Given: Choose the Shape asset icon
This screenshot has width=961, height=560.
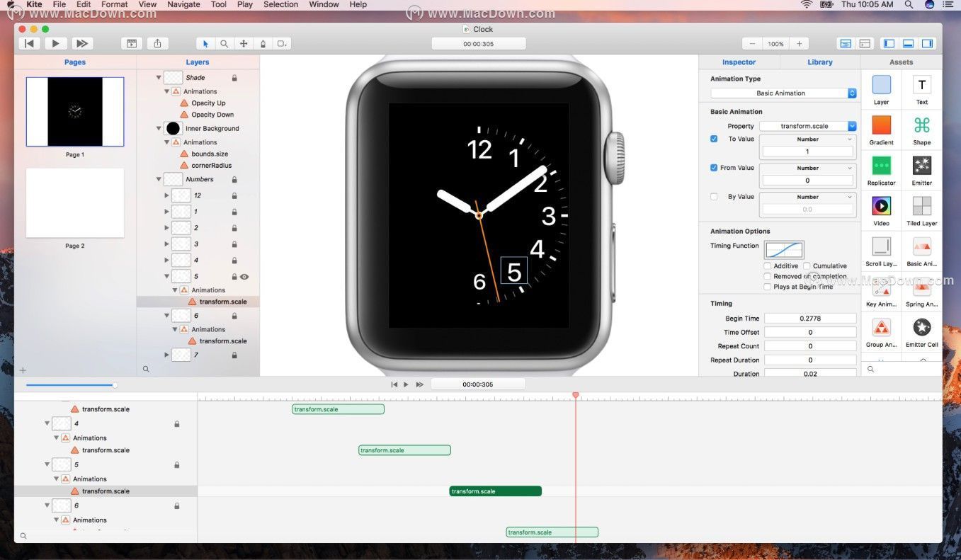Looking at the screenshot, I should point(922,125).
